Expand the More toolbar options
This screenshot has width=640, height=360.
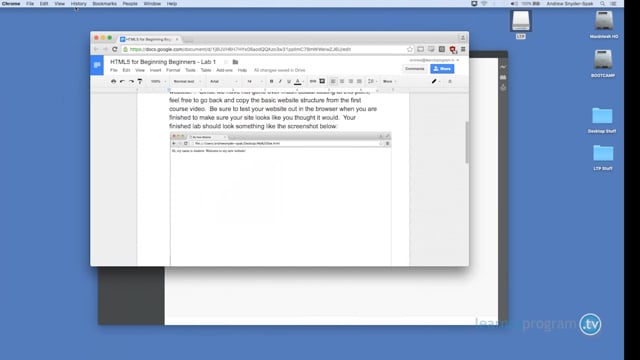pos(390,82)
